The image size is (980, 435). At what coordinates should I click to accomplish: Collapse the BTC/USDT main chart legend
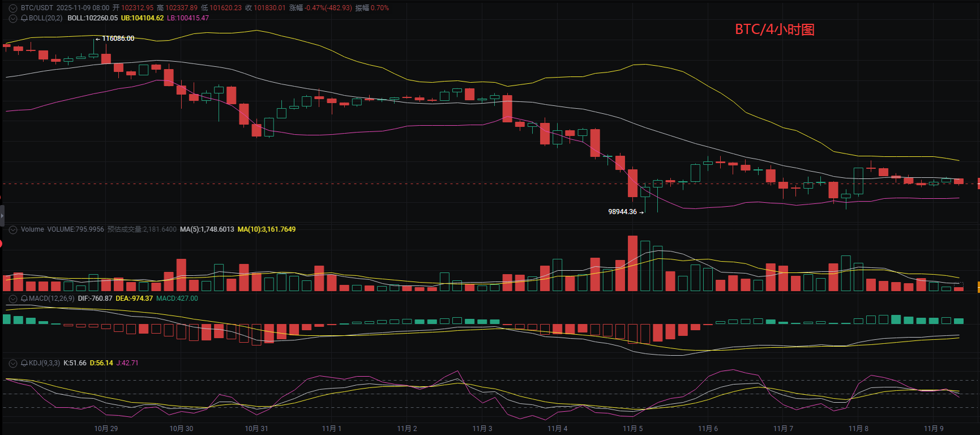[13, 8]
